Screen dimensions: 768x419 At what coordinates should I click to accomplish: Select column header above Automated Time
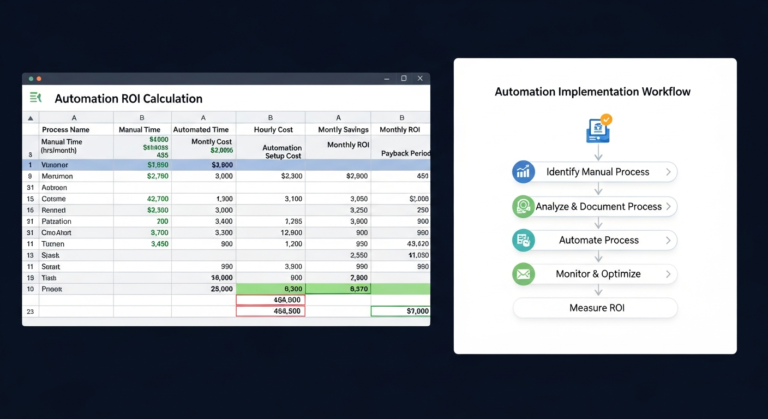(203, 118)
